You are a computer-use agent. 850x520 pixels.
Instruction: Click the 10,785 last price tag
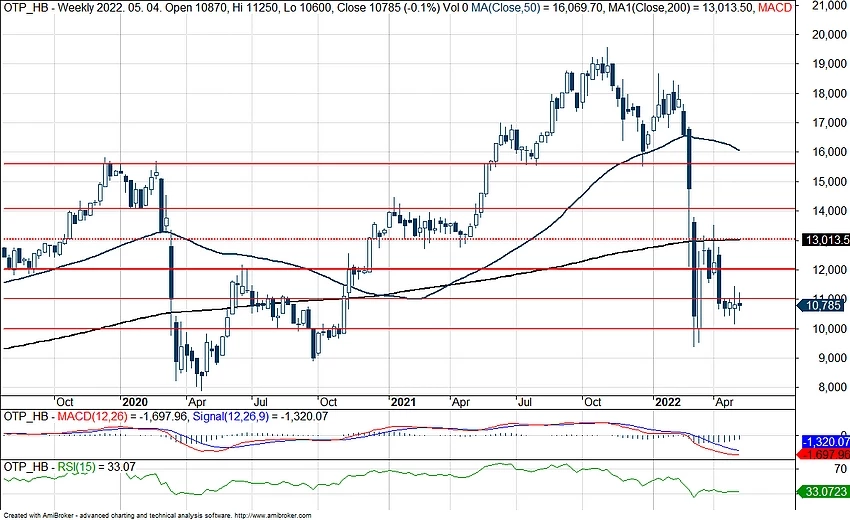tap(821, 306)
